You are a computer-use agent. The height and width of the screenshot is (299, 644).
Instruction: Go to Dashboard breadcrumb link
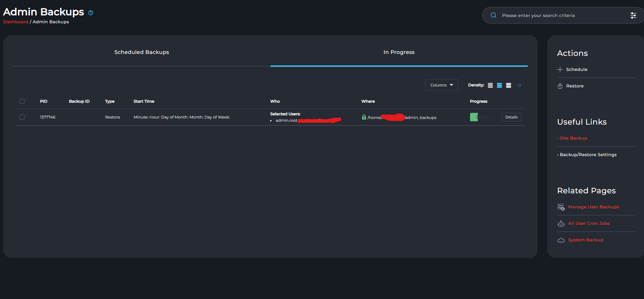pyautogui.click(x=16, y=22)
